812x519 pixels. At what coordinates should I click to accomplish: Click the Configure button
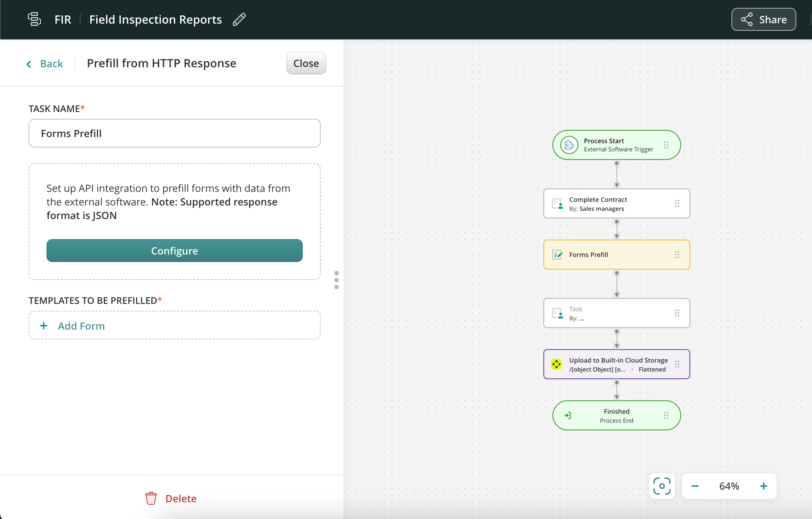[175, 251]
